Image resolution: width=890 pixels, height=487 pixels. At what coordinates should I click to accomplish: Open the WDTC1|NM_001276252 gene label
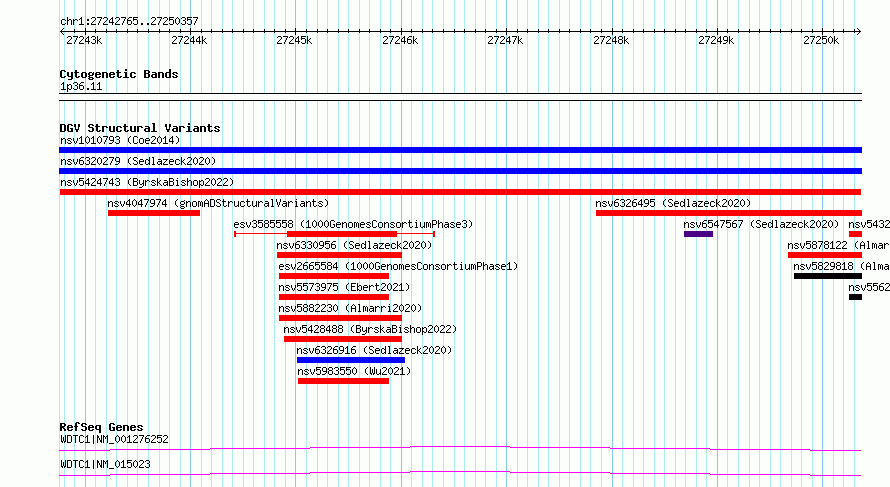tap(114, 440)
